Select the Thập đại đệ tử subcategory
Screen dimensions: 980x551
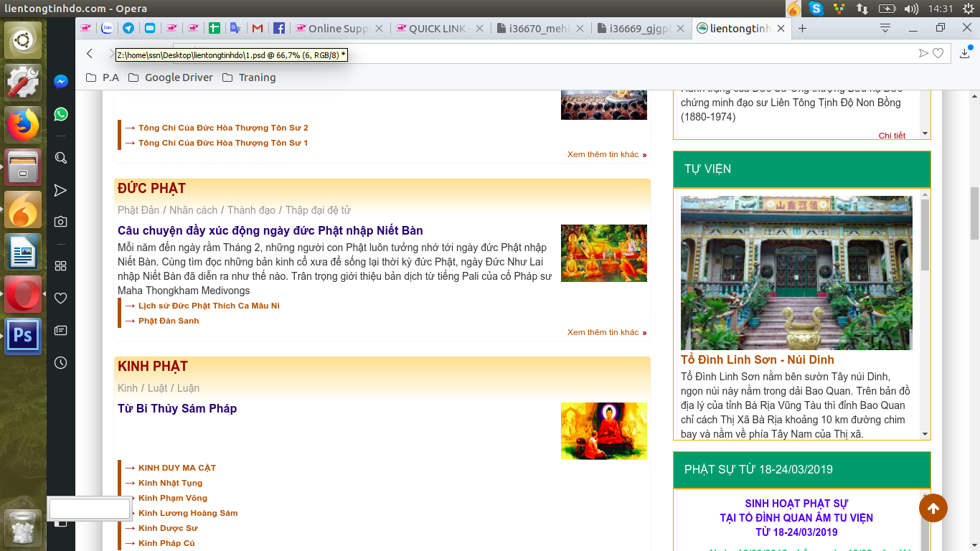point(318,210)
